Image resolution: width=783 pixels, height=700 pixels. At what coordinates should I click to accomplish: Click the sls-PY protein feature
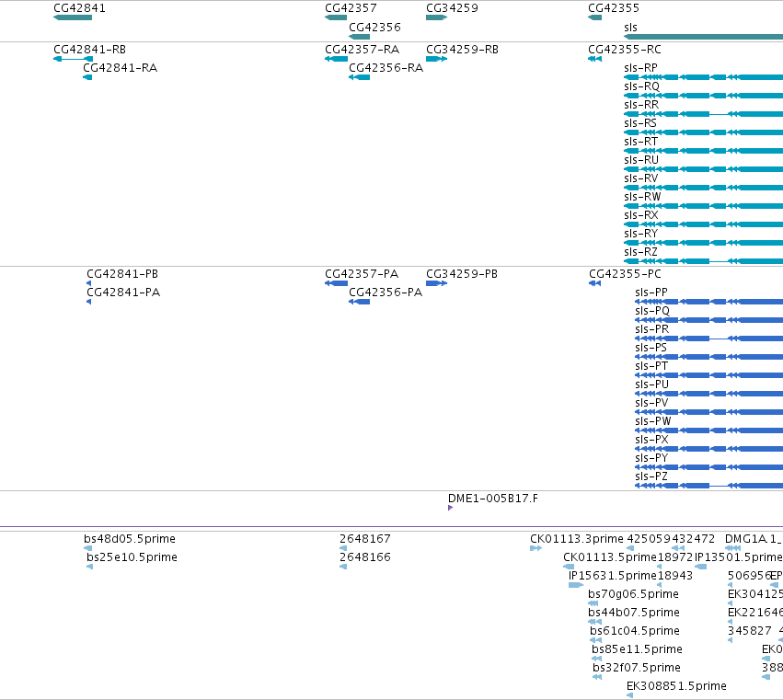click(709, 467)
